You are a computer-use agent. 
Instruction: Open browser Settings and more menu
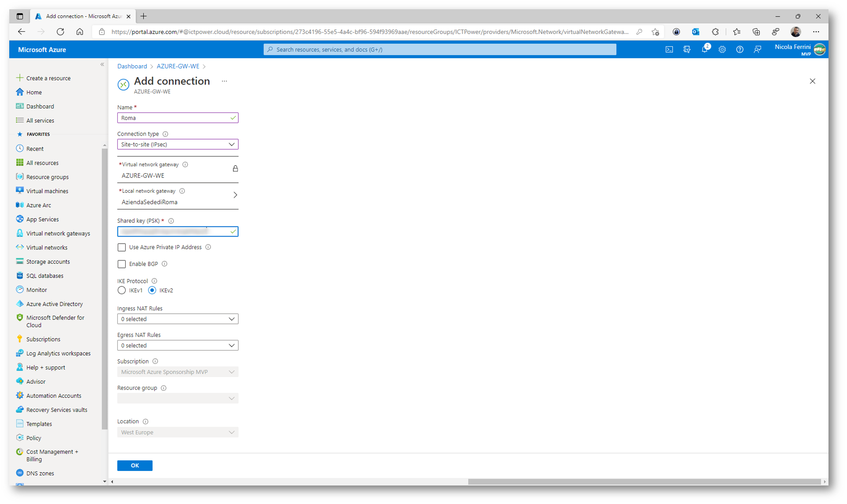pos(816,32)
